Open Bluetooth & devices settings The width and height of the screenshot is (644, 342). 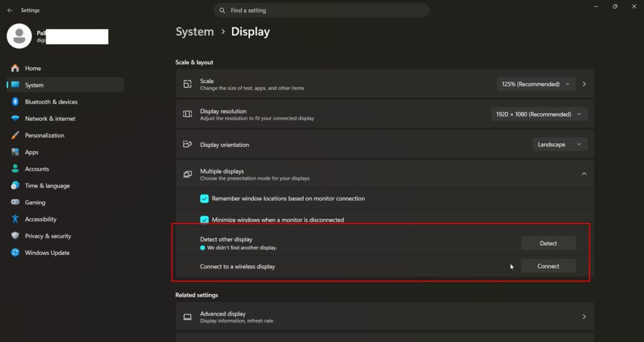65,102
